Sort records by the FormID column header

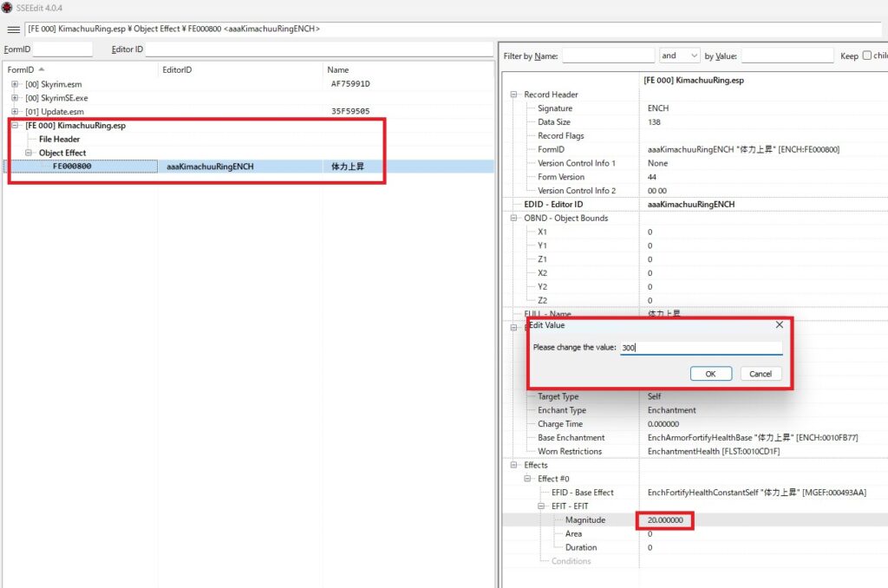click(26, 69)
